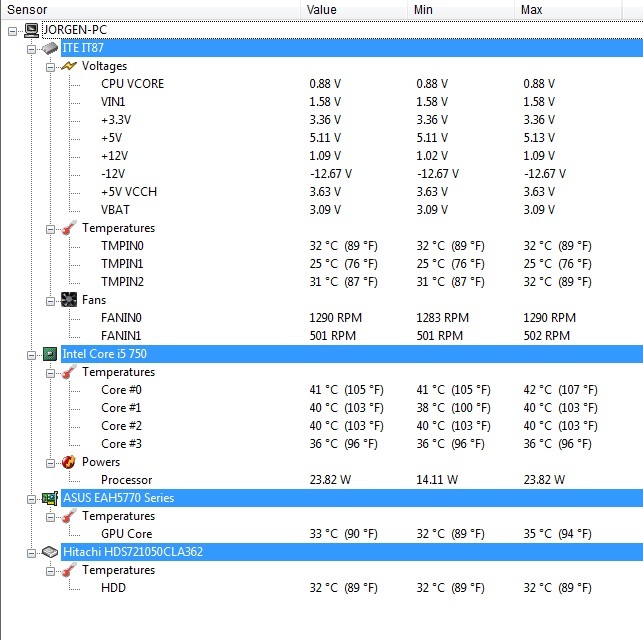643x640 pixels.
Task: Click the thermometer icon under Intel Core i5 750
Action: coord(69,372)
